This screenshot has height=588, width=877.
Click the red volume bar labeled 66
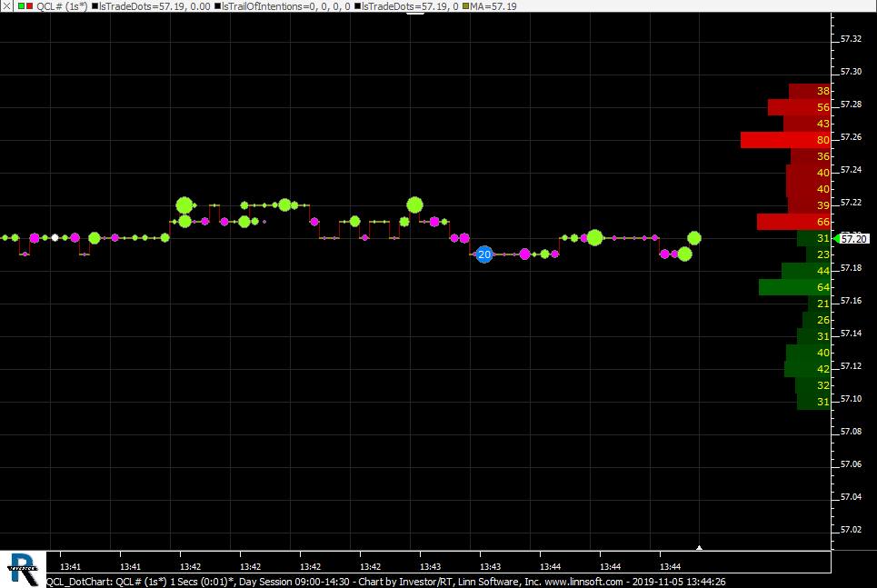pos(793,222)
